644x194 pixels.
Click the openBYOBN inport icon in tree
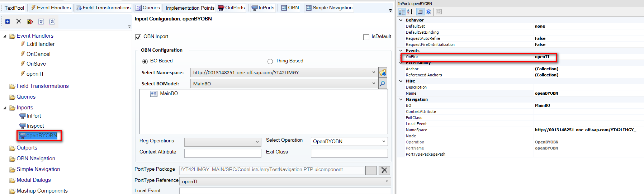pos(22,136)
